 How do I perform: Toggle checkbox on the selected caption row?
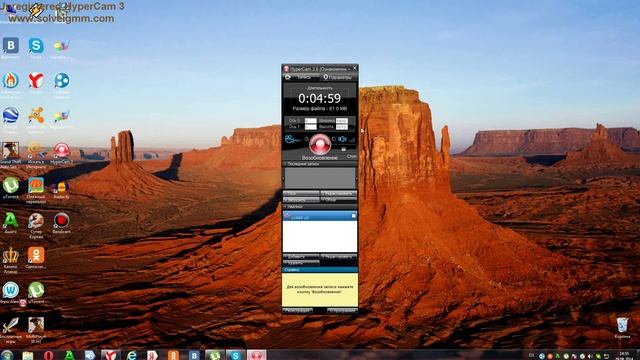coord(353,216)
